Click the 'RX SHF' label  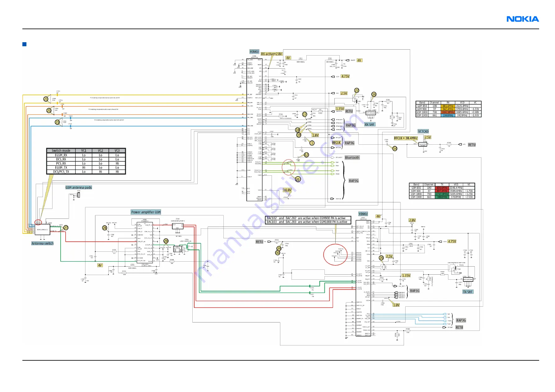(369, 124)
